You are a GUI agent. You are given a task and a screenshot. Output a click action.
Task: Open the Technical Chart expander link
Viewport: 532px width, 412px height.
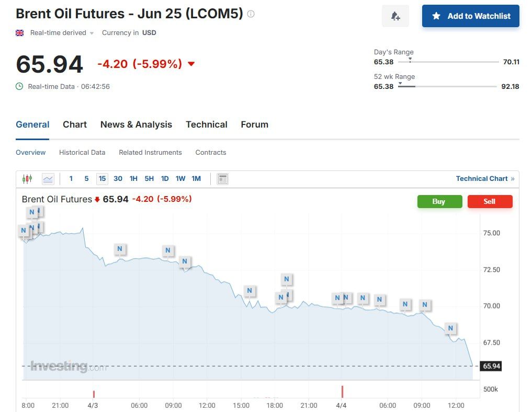(x=485, y=179)
